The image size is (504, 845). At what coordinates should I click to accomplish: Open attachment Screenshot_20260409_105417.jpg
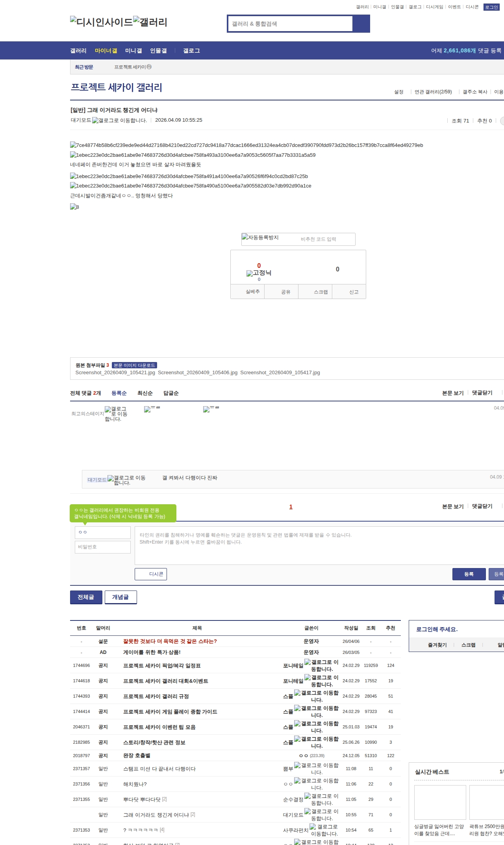[x=280, y=373]
